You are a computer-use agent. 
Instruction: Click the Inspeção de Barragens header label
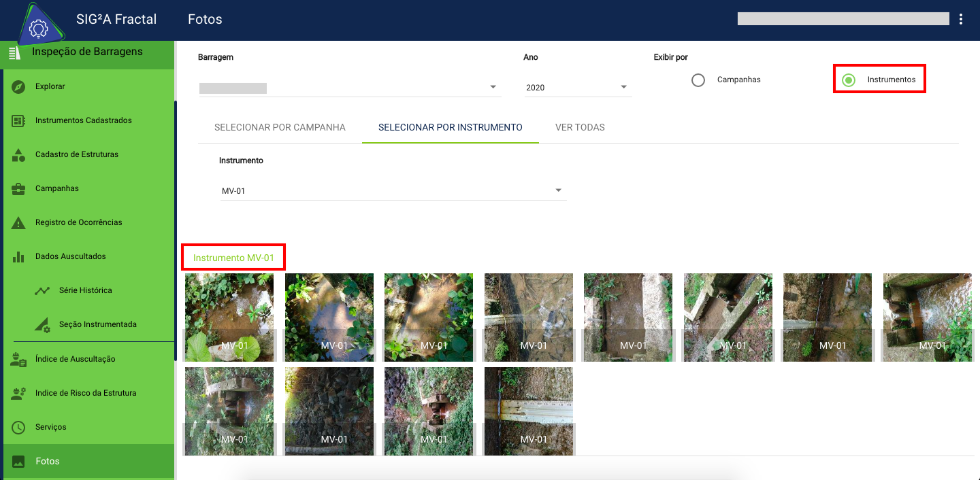(x=87, y=52)
